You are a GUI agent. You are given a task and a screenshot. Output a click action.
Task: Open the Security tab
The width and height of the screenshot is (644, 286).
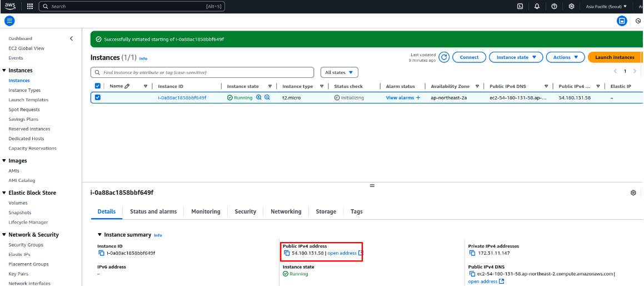click(x=245, y=211)
